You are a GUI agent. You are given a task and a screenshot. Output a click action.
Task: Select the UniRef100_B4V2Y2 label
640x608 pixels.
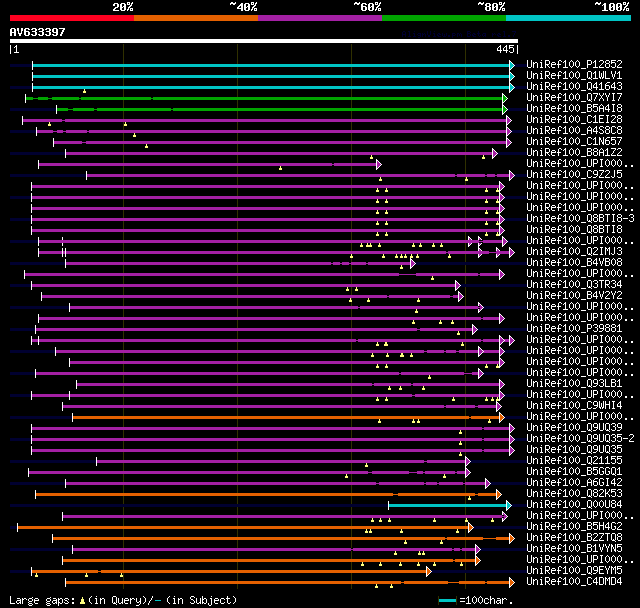pyautogui.click(x=574, y=296)
